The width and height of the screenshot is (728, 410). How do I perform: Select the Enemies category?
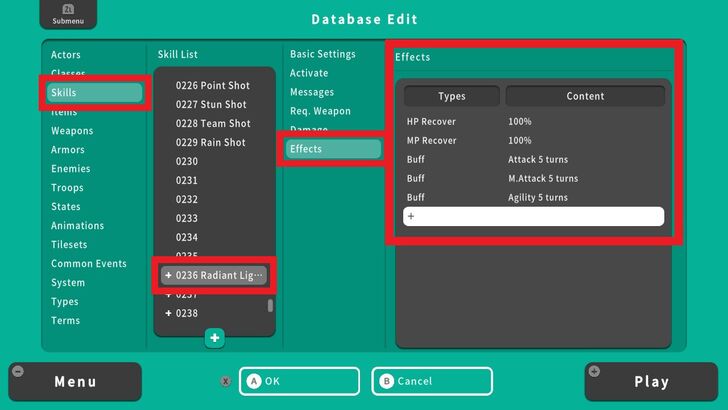tap(71, 169)
